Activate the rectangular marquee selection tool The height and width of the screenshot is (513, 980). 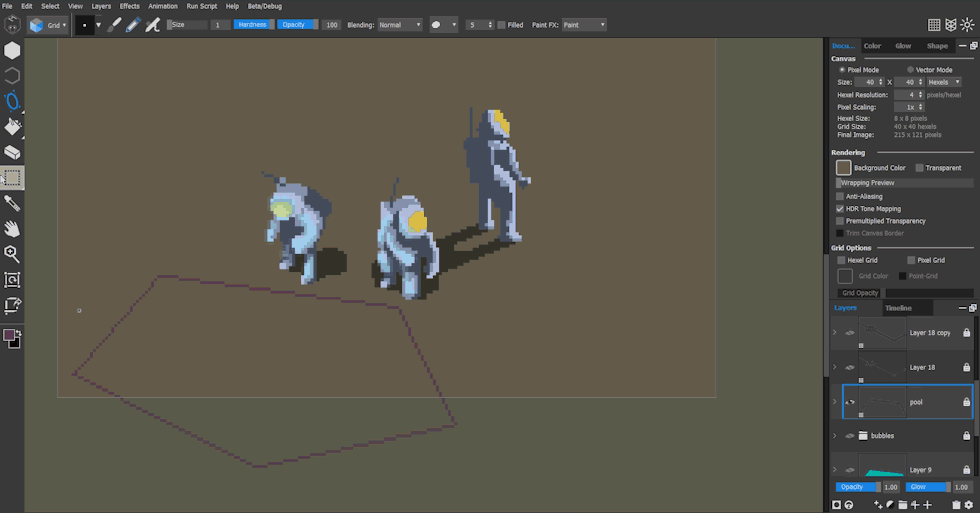pos(12,178)
